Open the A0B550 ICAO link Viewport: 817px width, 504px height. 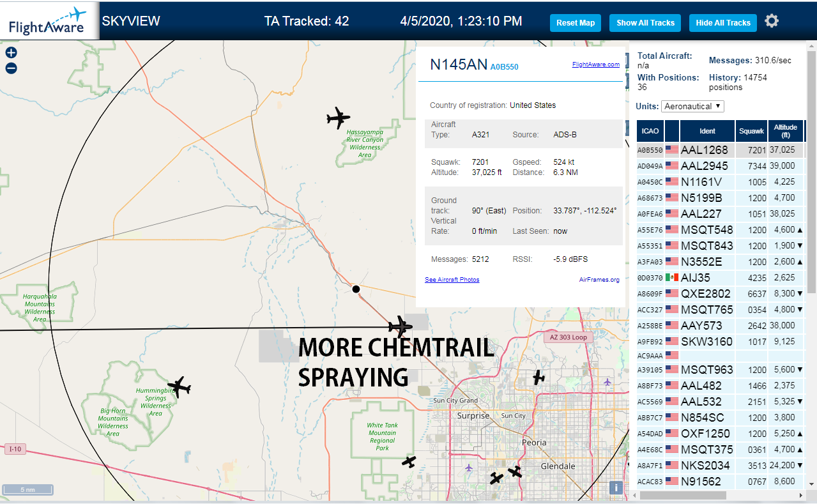pyautogui.click(x=504, y=66)
